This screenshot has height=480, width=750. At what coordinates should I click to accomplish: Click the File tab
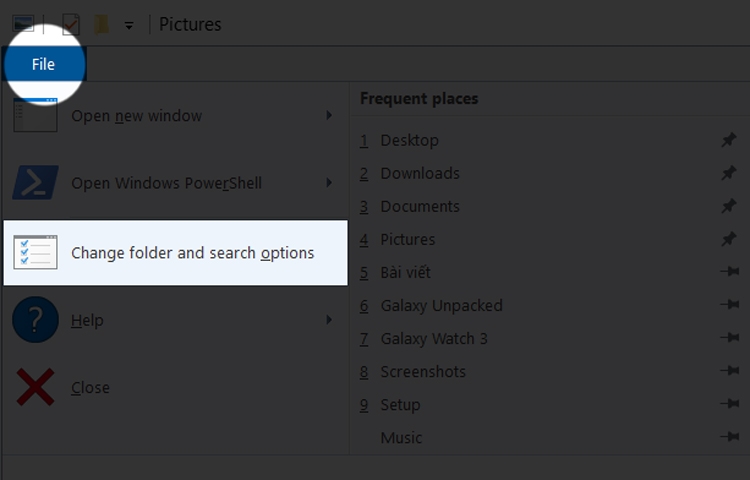tap(43, 64)
